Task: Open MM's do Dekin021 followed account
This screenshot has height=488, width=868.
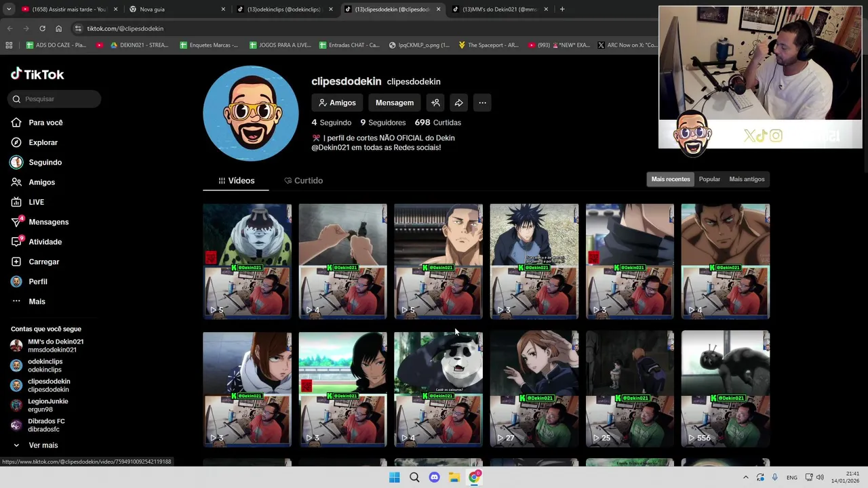Action: click(47, 346)
